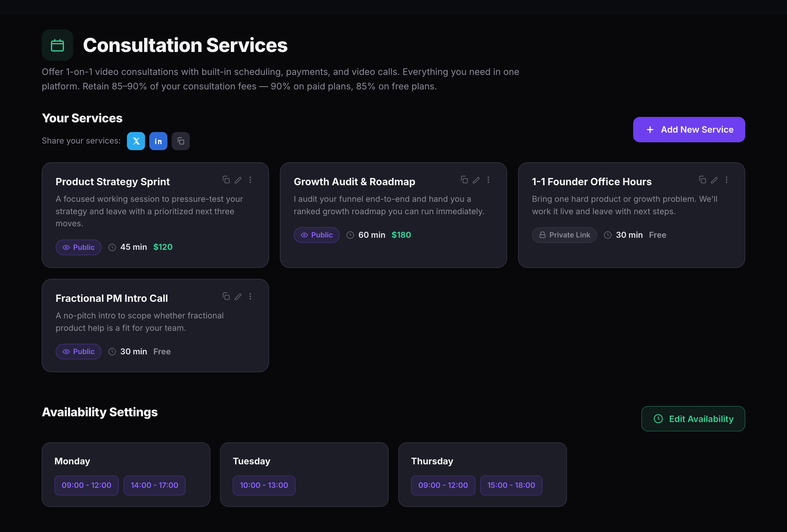Edit Growth Audit & Roadmap via pencil

tap(476, 180)
